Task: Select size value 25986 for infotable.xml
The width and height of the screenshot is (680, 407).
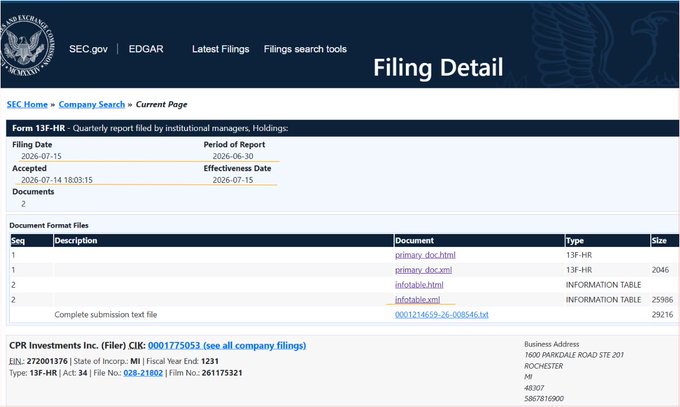Action: tap(662, 300)
